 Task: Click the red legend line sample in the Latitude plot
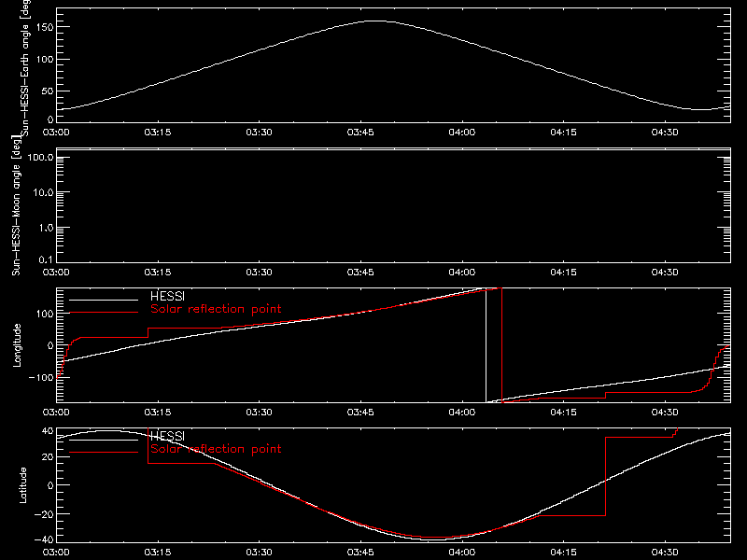point(104,453)
